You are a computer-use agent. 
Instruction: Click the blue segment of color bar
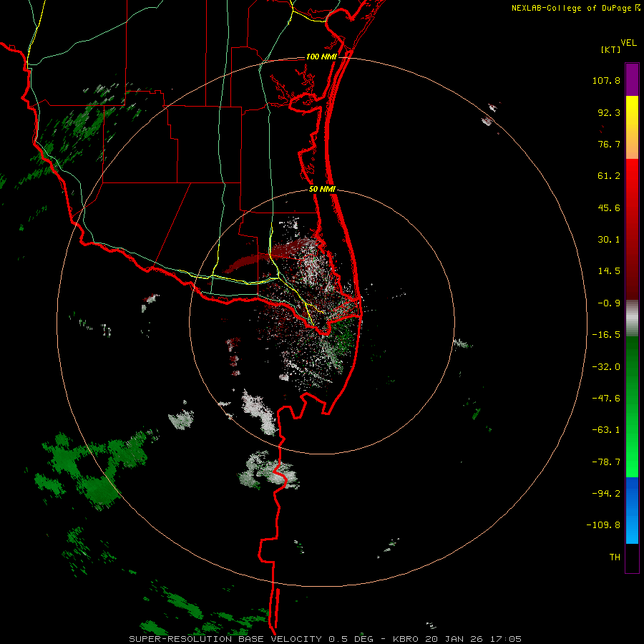(632, 510)
